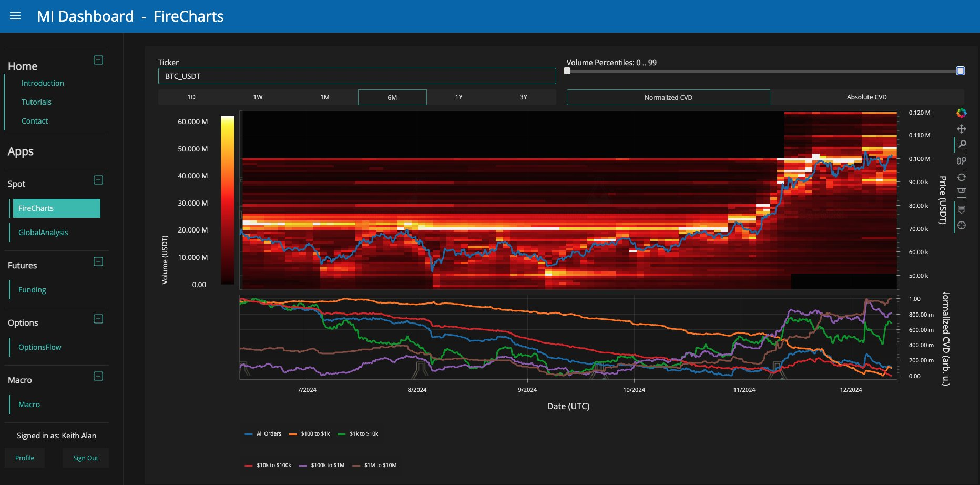Click the '60.000 M' volume tick

(192, 122)
